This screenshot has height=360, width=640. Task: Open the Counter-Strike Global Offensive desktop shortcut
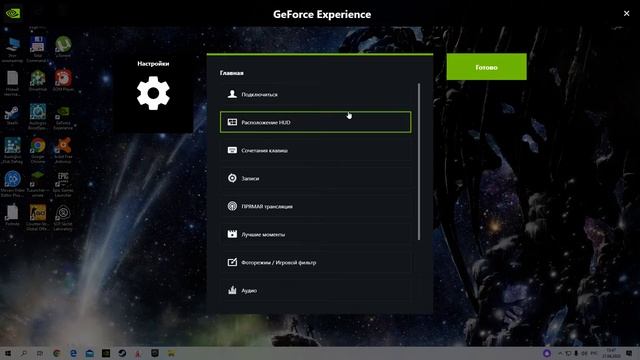(38, 218)
